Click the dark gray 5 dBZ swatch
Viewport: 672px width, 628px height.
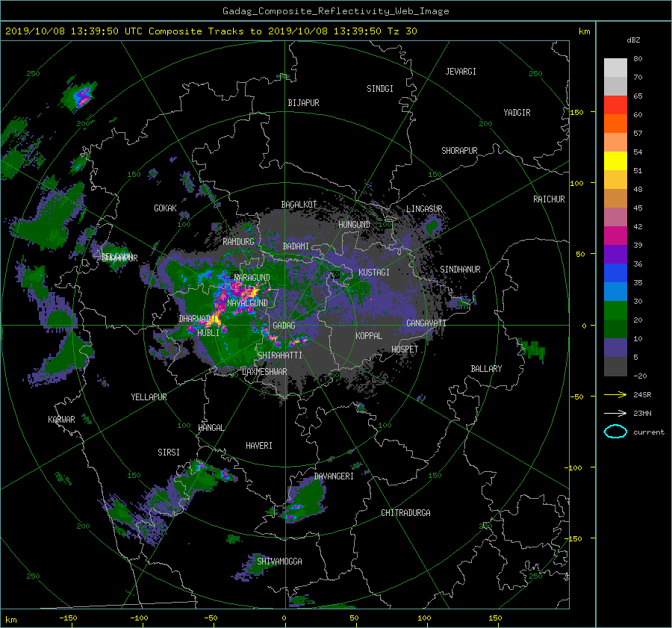[615, 366]
